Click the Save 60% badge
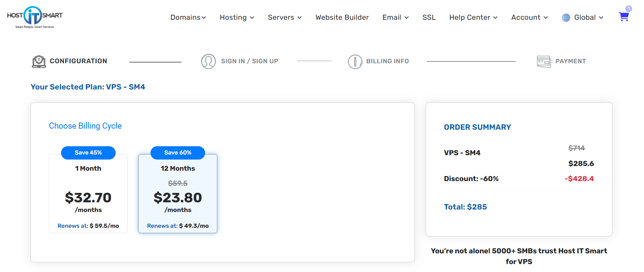Viewport: 644px width, 272px height. (x=178, y=153)
